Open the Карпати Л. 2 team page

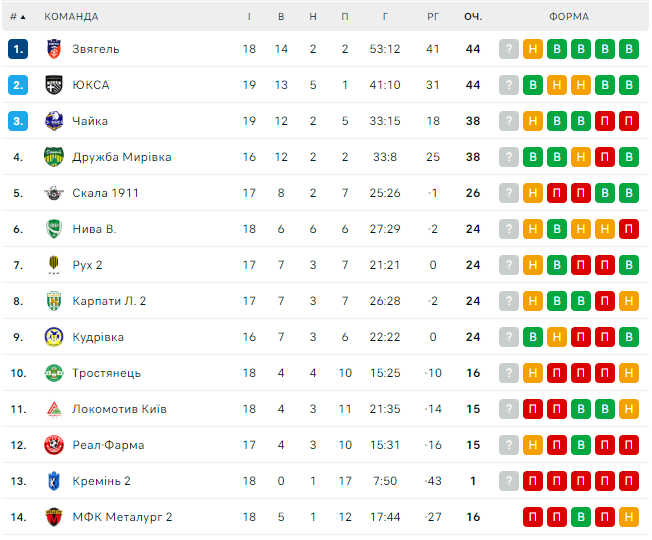[x=109, y=301]
